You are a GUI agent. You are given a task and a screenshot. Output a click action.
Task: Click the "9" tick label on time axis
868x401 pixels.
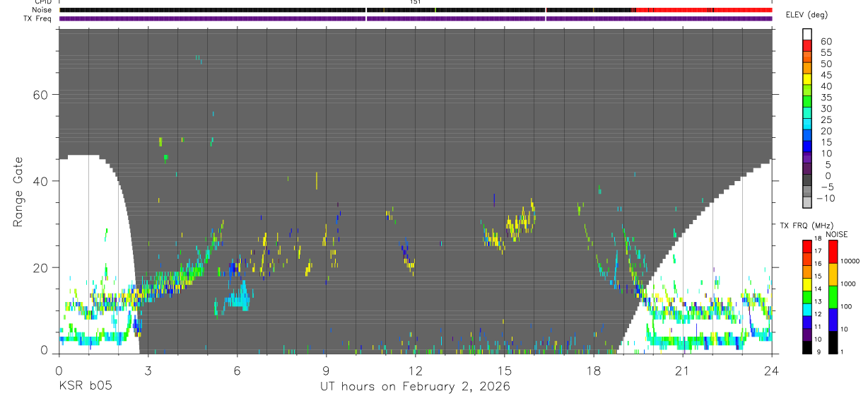coord(327,370)
